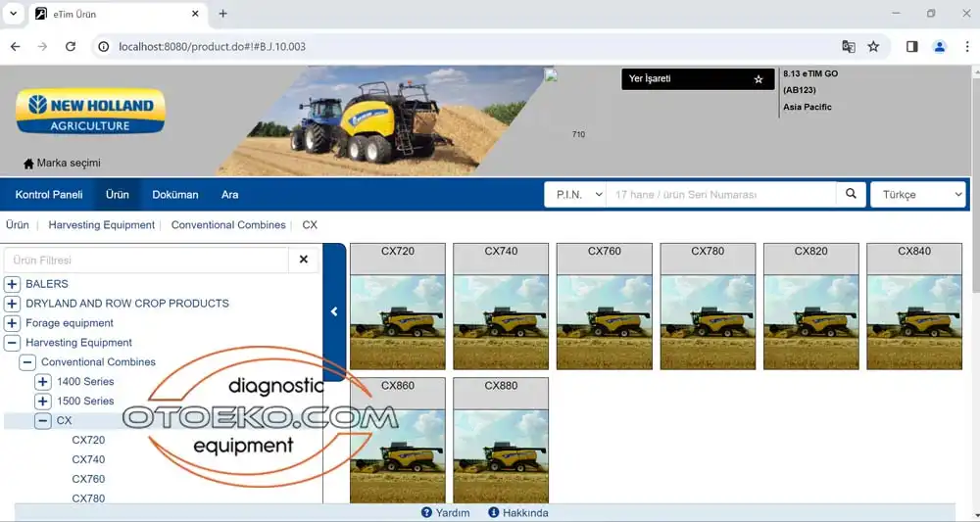The image size is (980, 522).
Task: Collapse the Harvesting Equipment node
Action: (x=12, y=343)
